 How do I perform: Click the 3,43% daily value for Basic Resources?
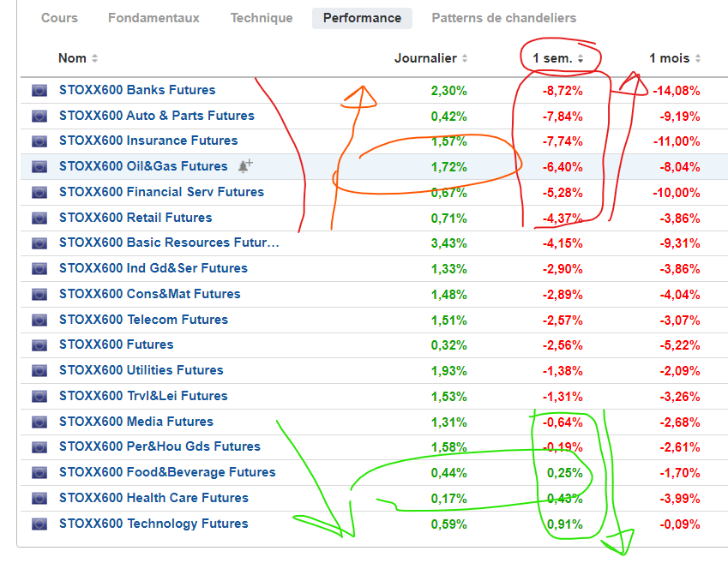tap(449, 243)
